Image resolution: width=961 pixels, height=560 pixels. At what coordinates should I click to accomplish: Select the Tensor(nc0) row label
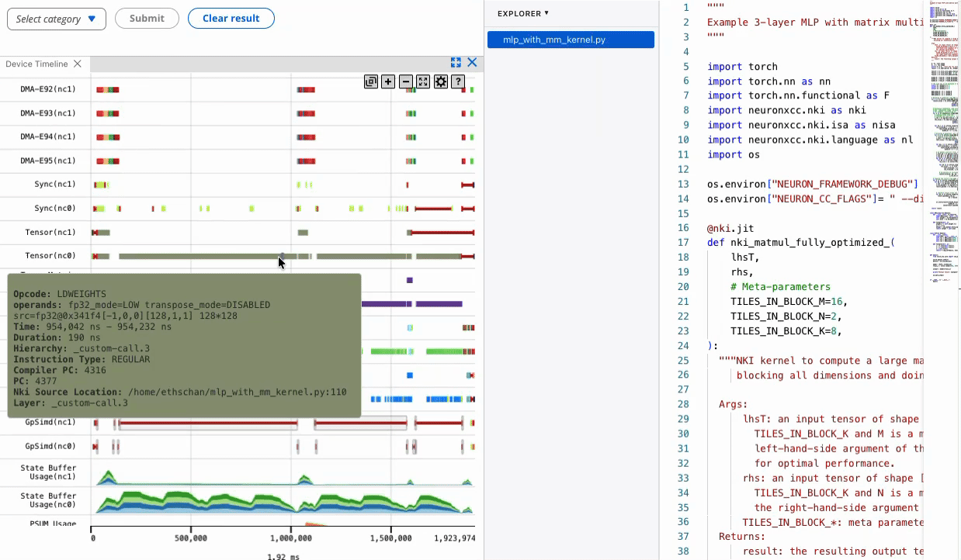(x=50, y=256)
